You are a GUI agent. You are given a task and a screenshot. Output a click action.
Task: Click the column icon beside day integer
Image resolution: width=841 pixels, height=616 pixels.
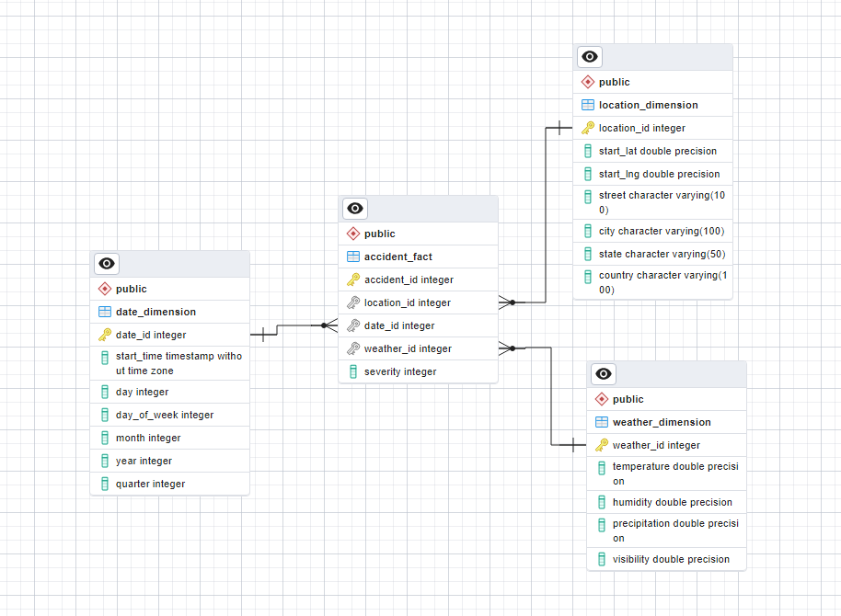[x=105, y=393]
